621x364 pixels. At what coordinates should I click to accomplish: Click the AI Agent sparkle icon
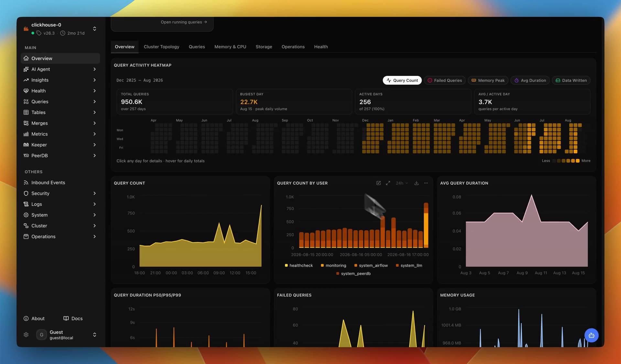pyautogui.click(x=26, y=69)
